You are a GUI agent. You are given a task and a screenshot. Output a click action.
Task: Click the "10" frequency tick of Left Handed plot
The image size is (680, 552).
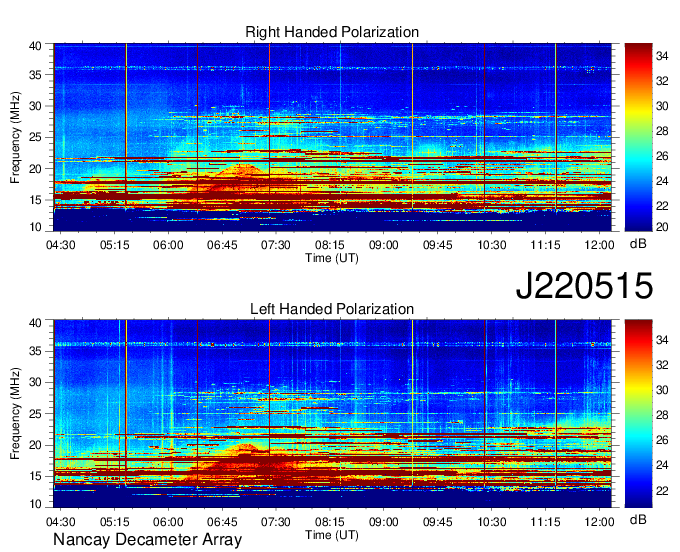[35, 504]
